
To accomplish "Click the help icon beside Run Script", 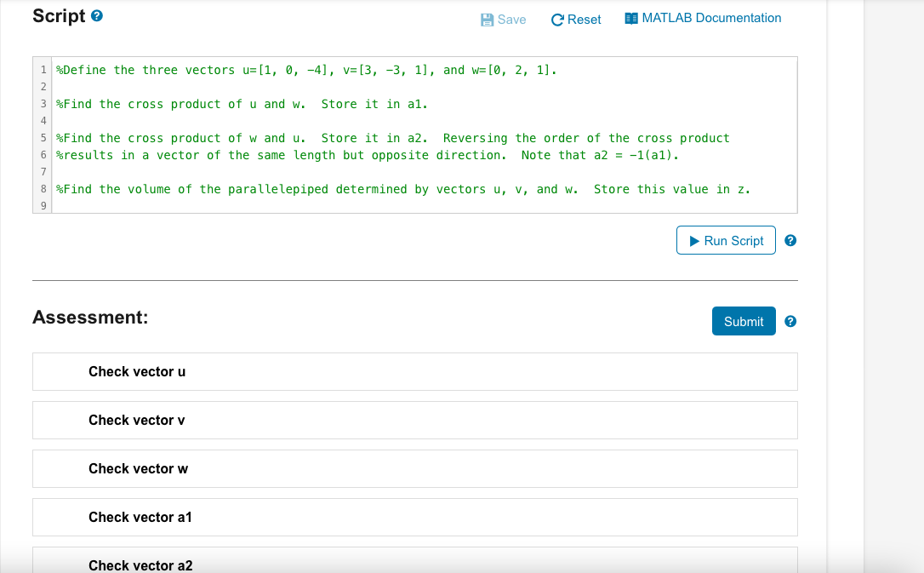I will pos(790,240).
